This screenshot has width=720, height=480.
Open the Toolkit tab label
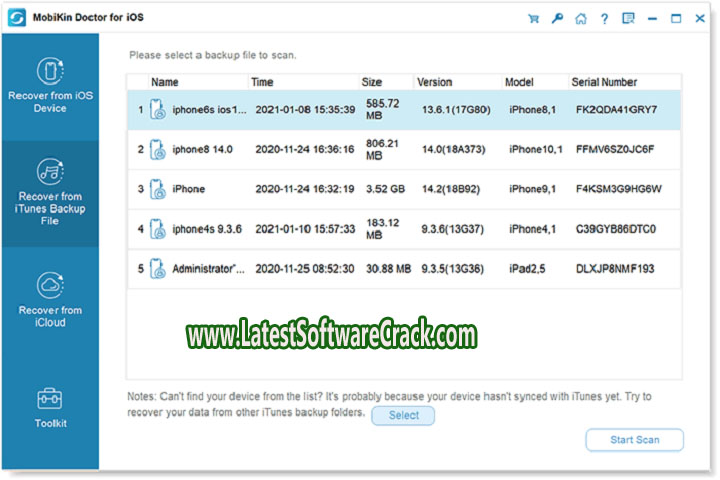tap(51, 423)
